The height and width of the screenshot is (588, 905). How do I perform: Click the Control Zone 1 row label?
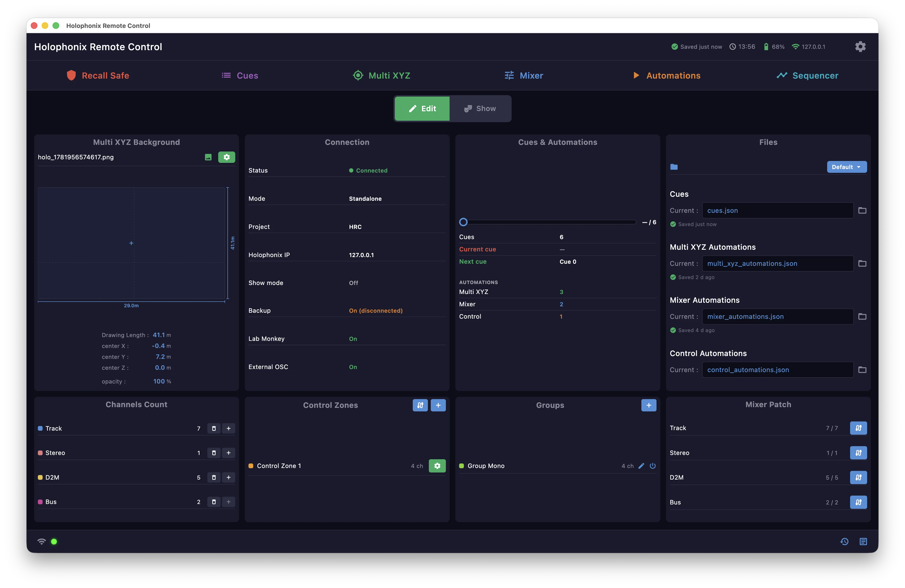click(x=279, y=466)
